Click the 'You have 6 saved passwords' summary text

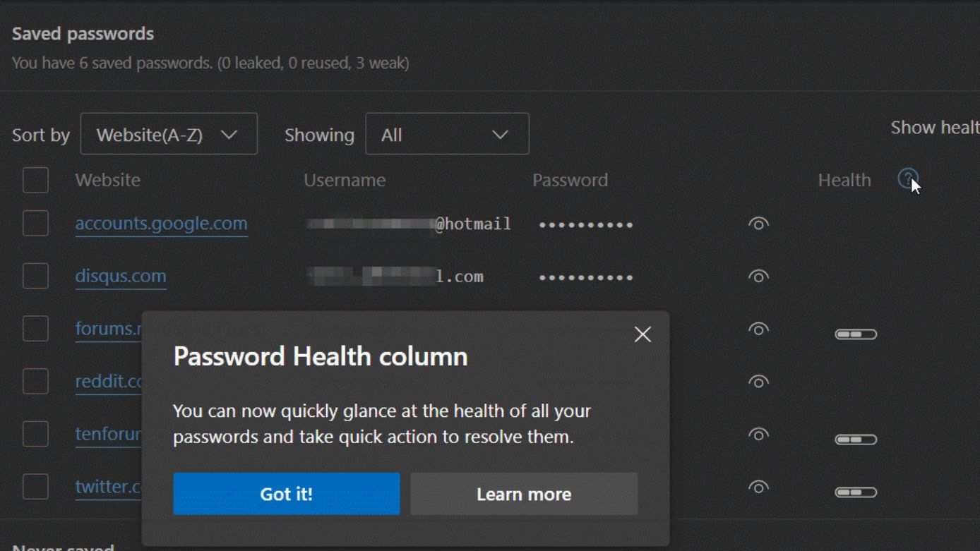(x=210, y=63)
